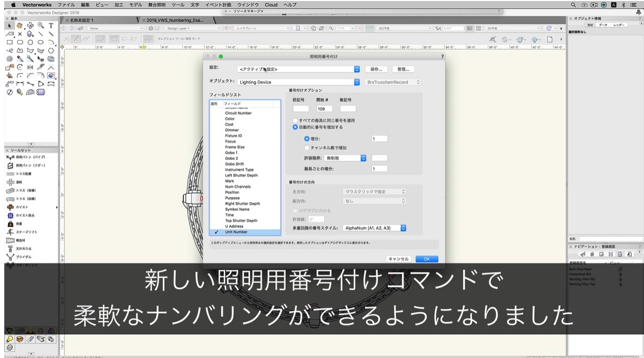Select the Fixture ID field row
The width and height of the screenshot is (644, 358).
point(244,136)
